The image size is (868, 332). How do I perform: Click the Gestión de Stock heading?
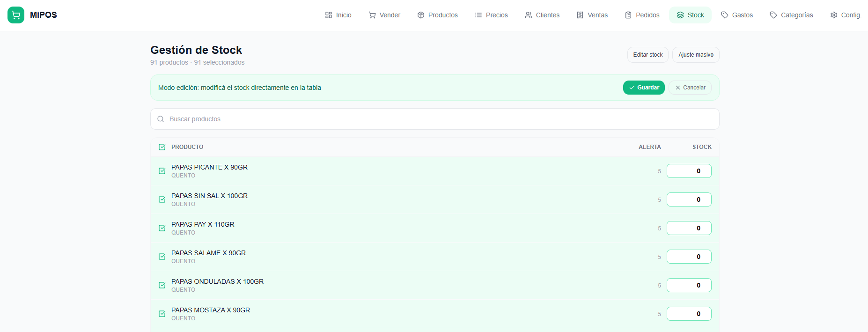click(196, 50)
